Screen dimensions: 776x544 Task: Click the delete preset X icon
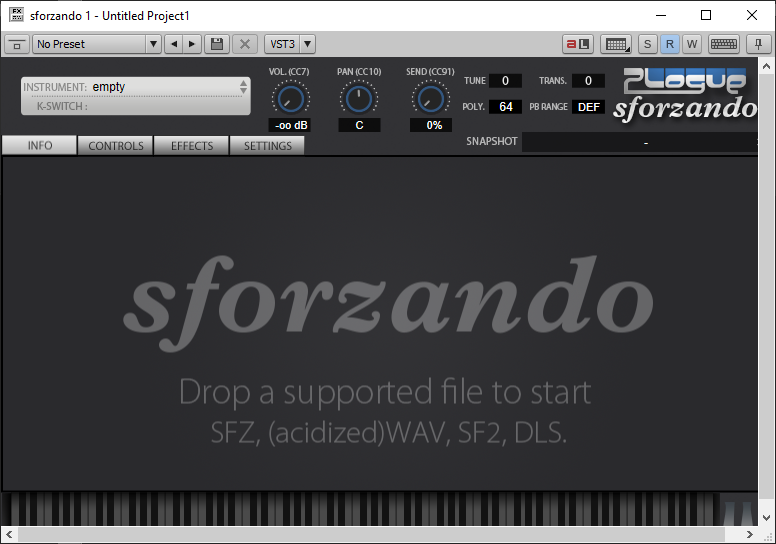point(244,44)
